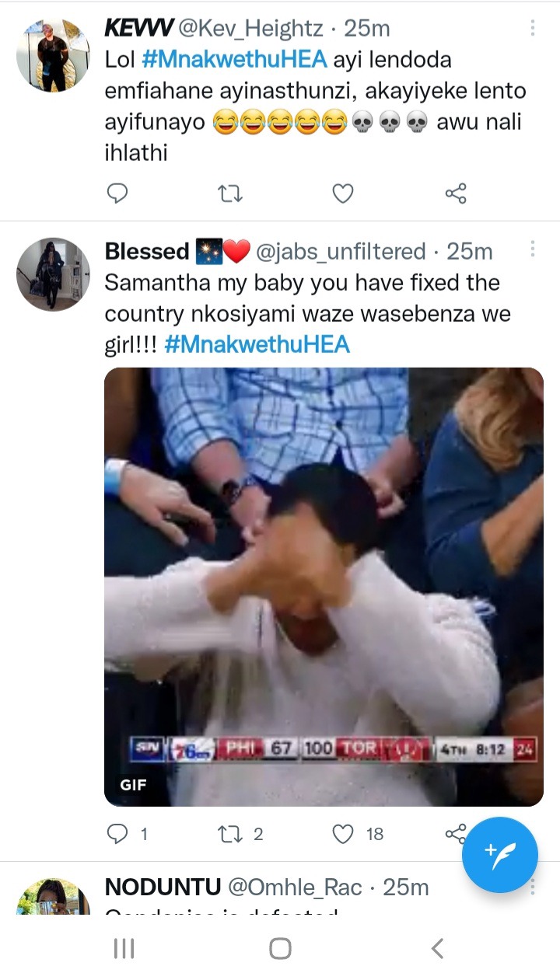Tap the Android home navigation button

(280, 948)
